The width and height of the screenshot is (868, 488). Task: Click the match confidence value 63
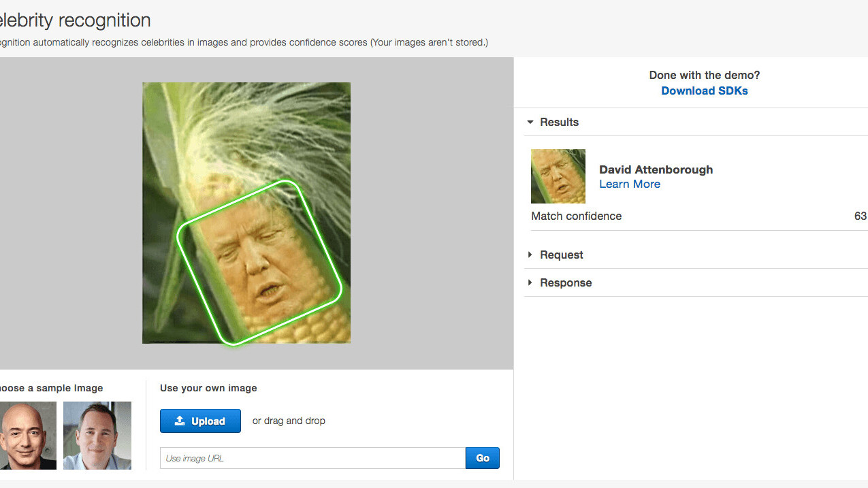[x=860, y=216]
